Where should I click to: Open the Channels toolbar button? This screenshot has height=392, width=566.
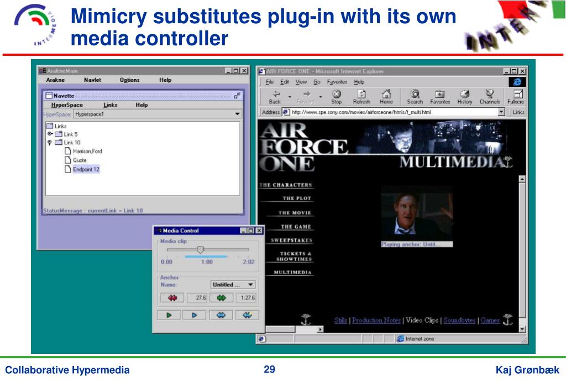(x=490, y=97)
